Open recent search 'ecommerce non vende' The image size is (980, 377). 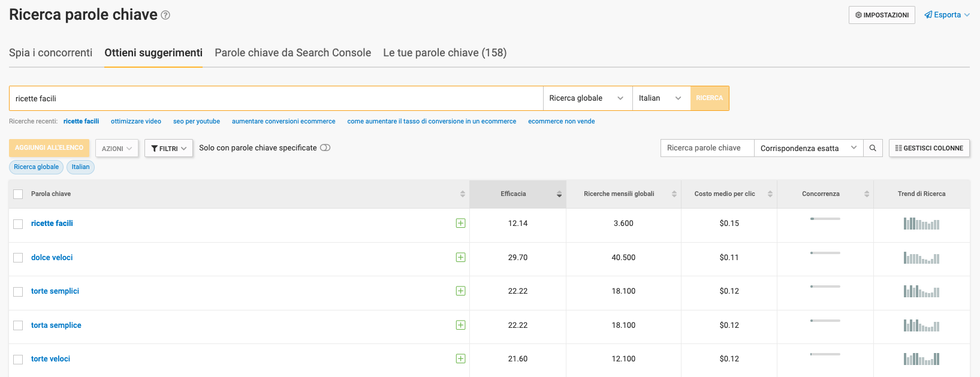tap(562, 121)
